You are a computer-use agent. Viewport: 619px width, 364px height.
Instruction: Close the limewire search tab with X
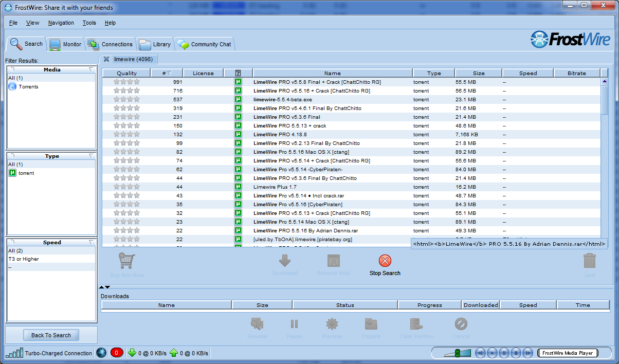[106, 59]
